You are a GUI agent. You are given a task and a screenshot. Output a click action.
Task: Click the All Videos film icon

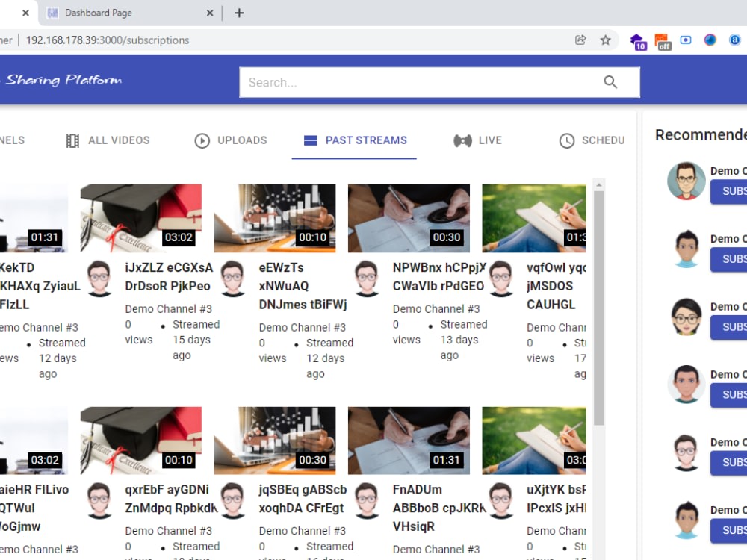pos(72,140)
